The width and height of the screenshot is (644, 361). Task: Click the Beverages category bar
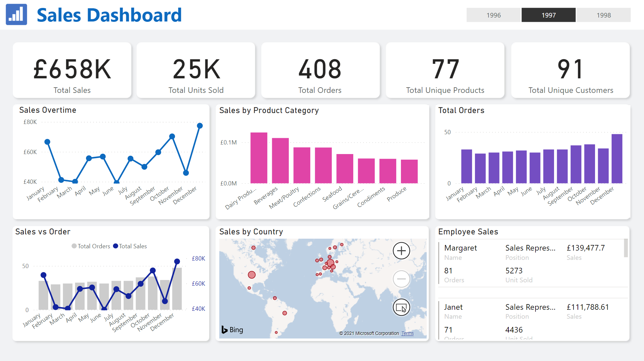280,161
